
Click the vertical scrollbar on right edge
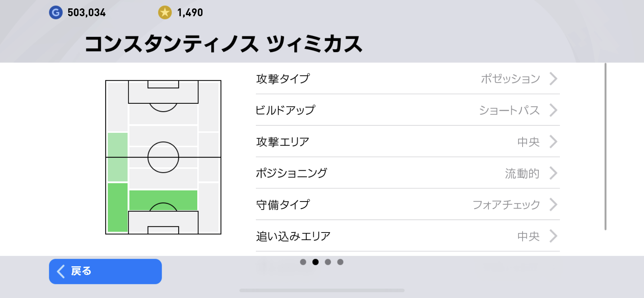pyautogui.click(x=606, y=146)
